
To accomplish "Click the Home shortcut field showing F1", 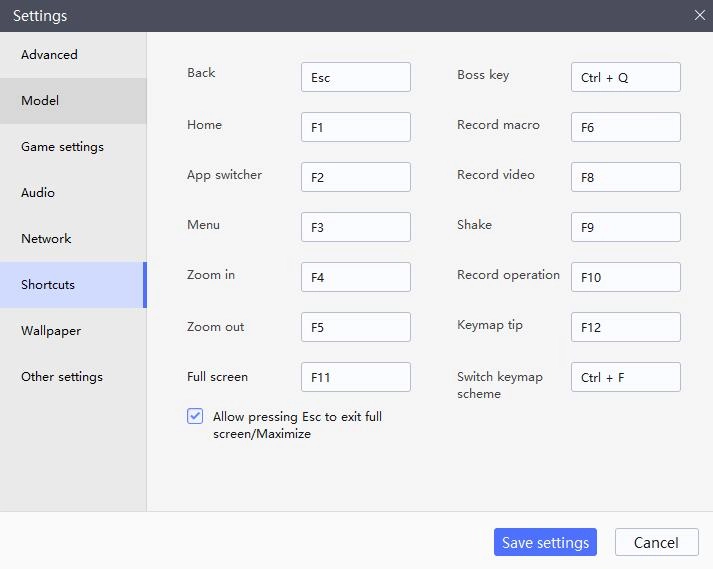I will pyautogui.click(x=356, y=127).
